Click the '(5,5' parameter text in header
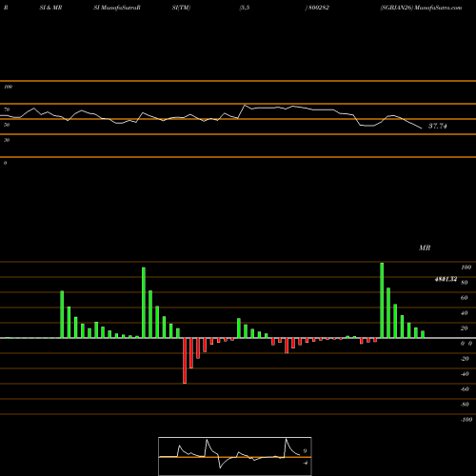The image size is (476, 476). click(245, 8)
